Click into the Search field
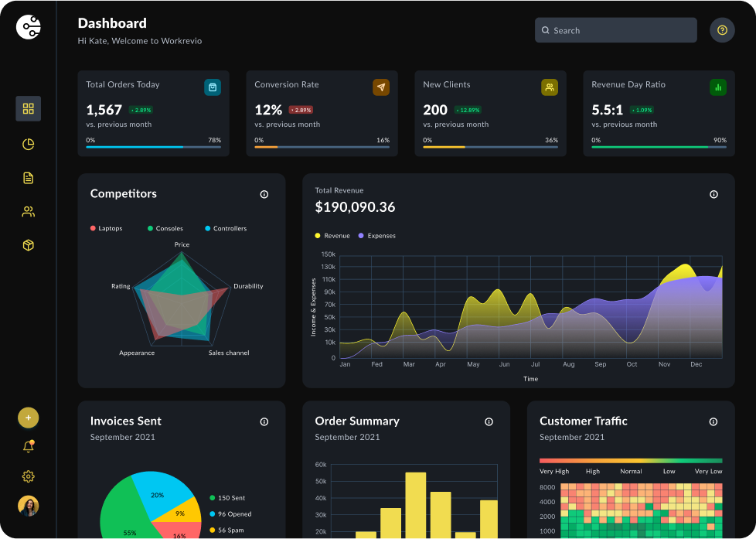 [x=615, y=30]
